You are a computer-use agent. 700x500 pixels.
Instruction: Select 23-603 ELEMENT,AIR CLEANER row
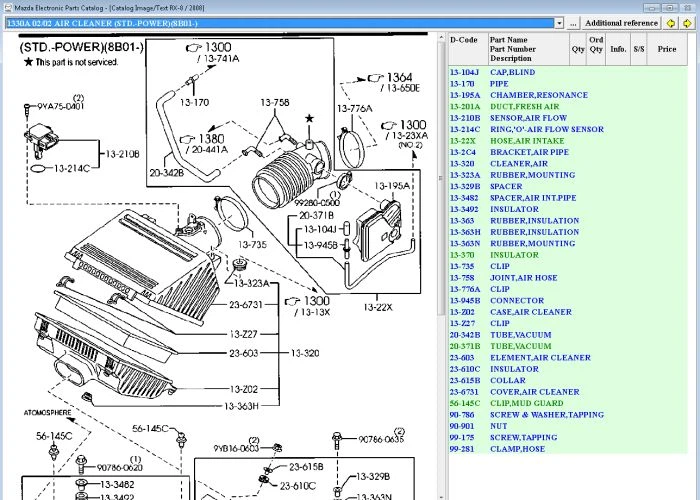click(x=539, y=358)
